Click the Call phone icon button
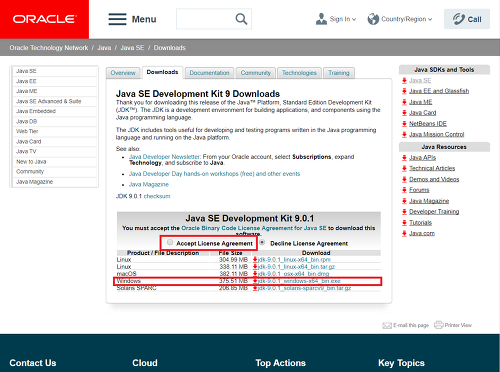 click(467, 19)
